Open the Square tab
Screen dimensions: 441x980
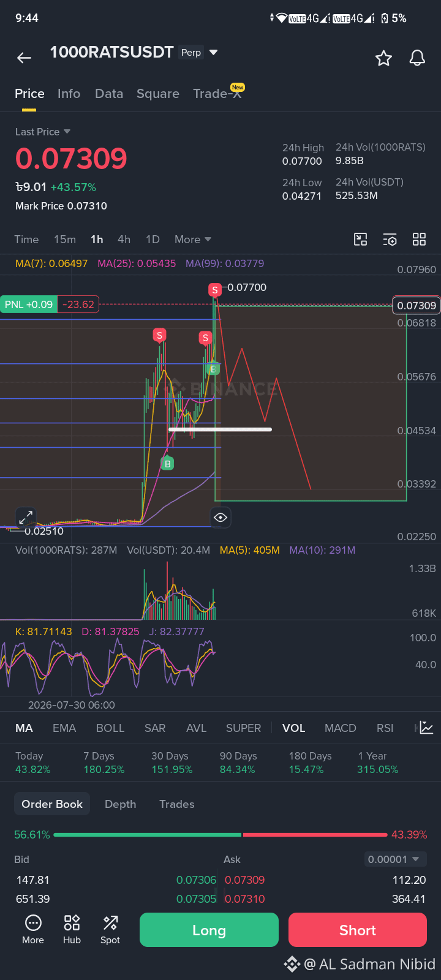158,94
